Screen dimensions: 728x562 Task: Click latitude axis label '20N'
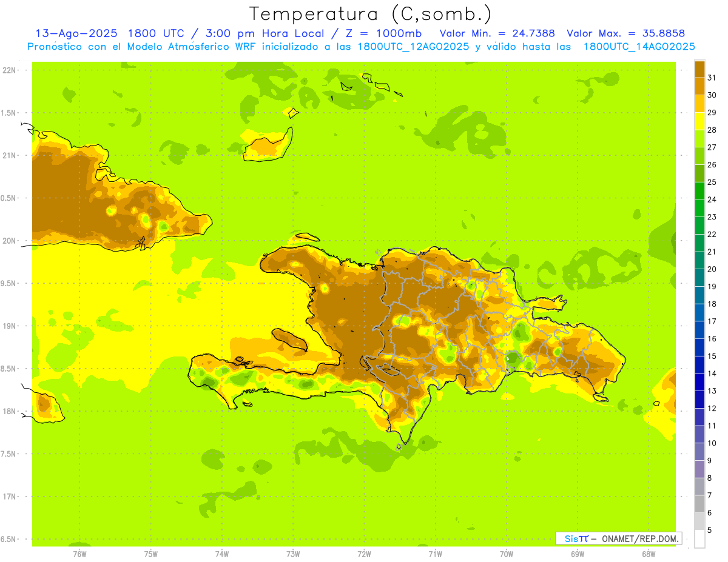[x=9, y=241]
